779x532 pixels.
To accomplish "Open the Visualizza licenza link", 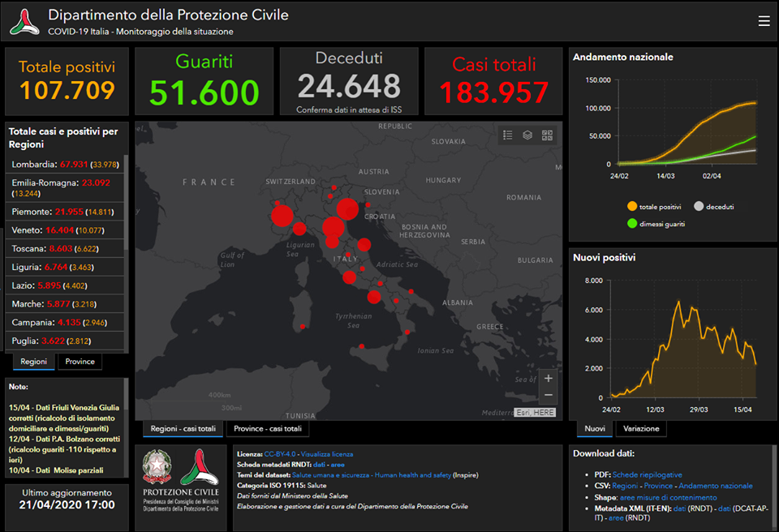I will point(327,454).
